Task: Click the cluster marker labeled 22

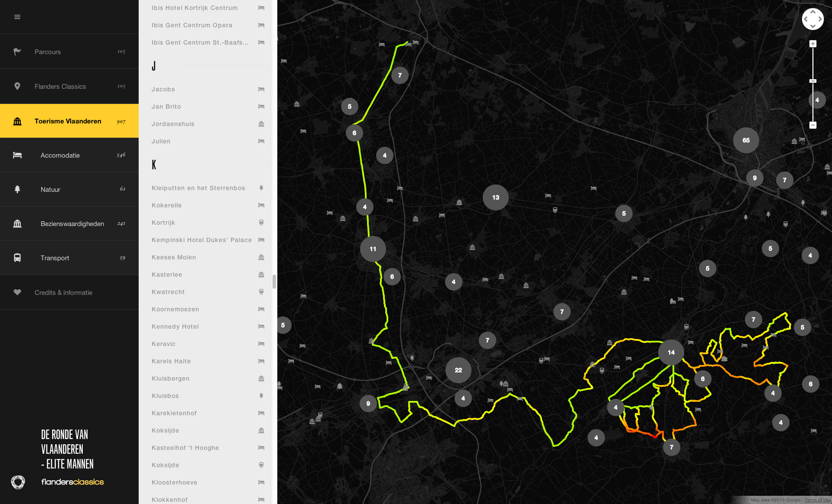Action: point(458,370)
